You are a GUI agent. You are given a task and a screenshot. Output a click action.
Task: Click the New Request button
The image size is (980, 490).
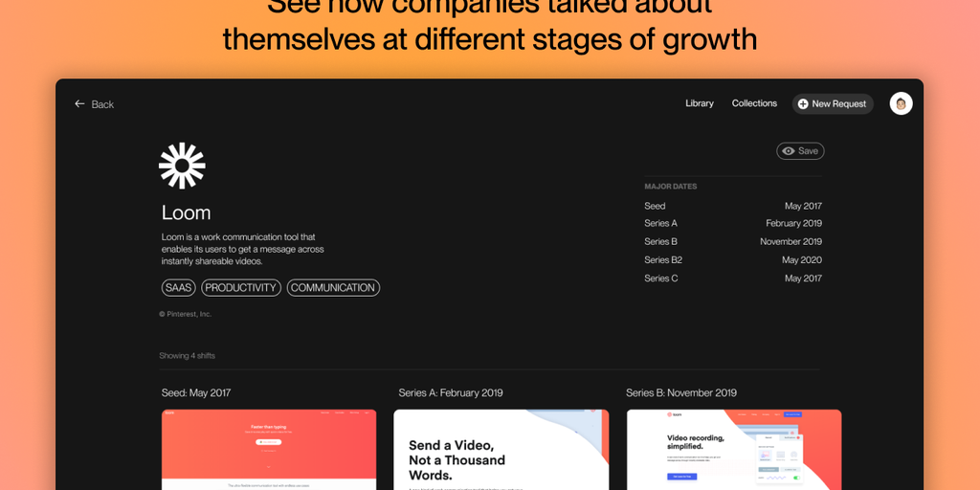click(x=833, y=103)
